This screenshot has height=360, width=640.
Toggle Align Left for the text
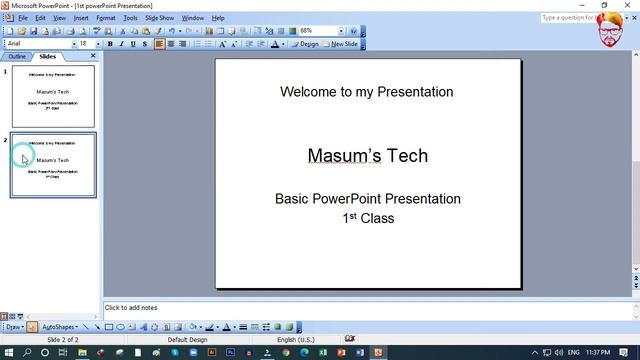click(x=159, y=44)
